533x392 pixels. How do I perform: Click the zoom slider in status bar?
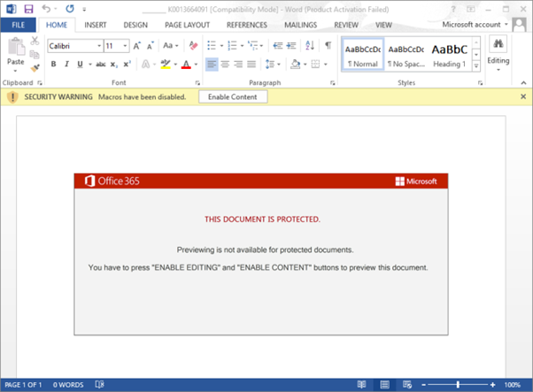[457, 385]
